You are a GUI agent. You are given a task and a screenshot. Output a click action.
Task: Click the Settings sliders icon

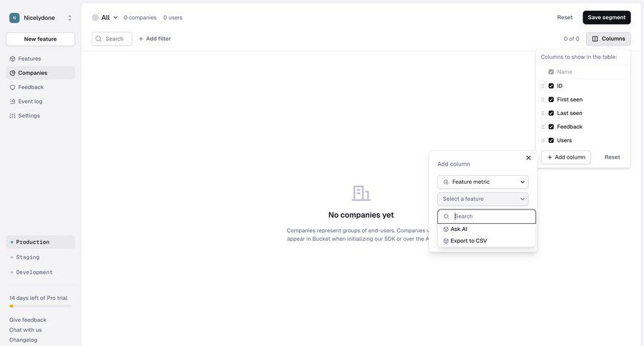pos(12,116)
